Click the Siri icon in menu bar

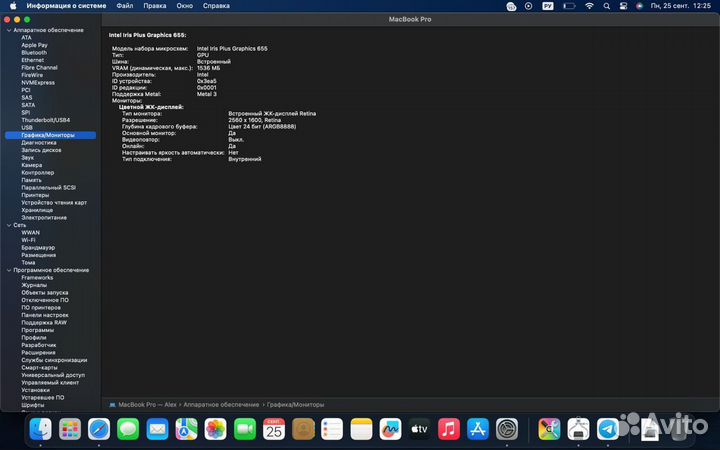click(x=639, y=6)
